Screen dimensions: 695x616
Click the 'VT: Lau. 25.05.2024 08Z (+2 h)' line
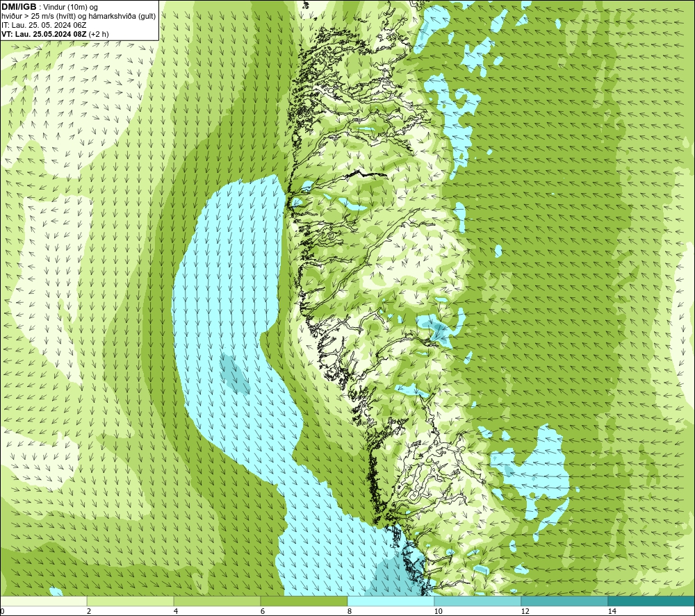click(x=54, y=34)
